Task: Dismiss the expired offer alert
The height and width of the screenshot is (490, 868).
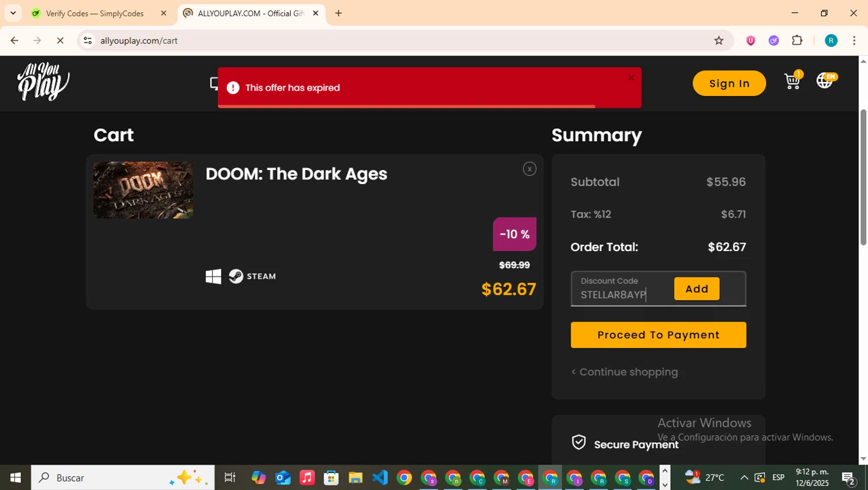Action: (x=631, y=78)
